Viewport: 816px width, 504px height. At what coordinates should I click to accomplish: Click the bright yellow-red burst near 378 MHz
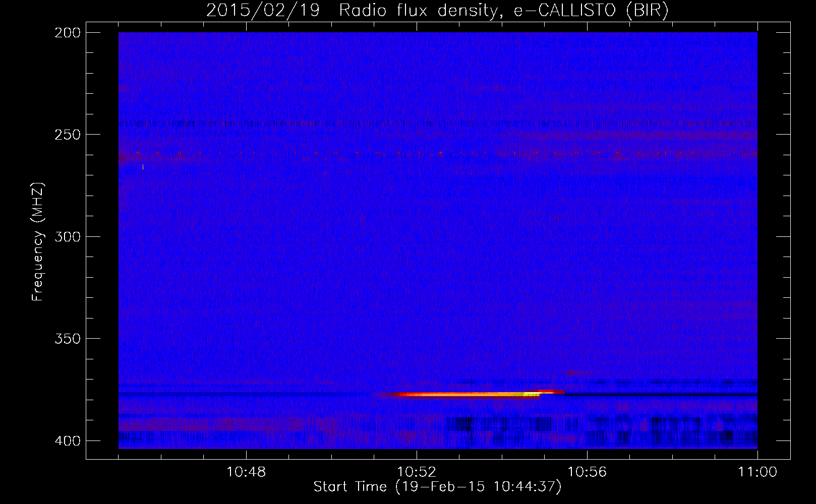click(469, 394)
